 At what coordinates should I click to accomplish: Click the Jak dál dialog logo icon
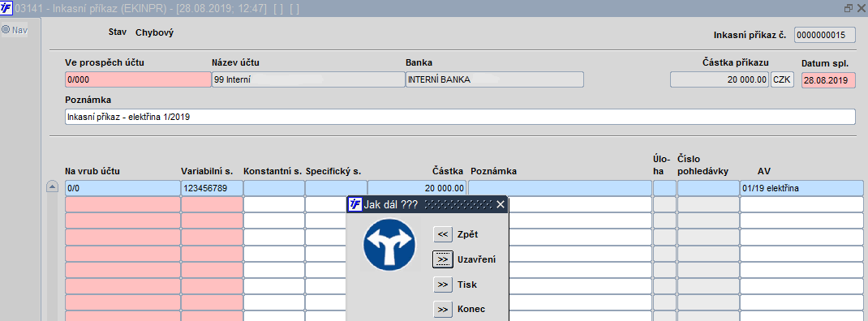[355, 204]
